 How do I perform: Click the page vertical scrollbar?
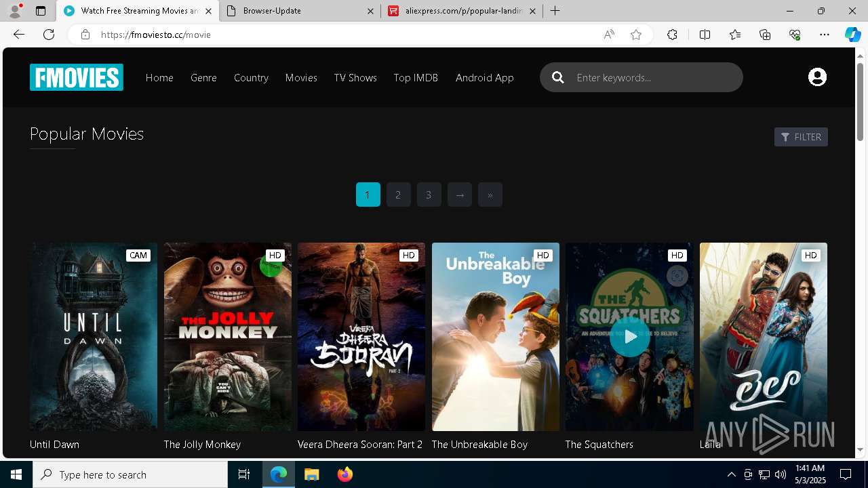(861, 102)
